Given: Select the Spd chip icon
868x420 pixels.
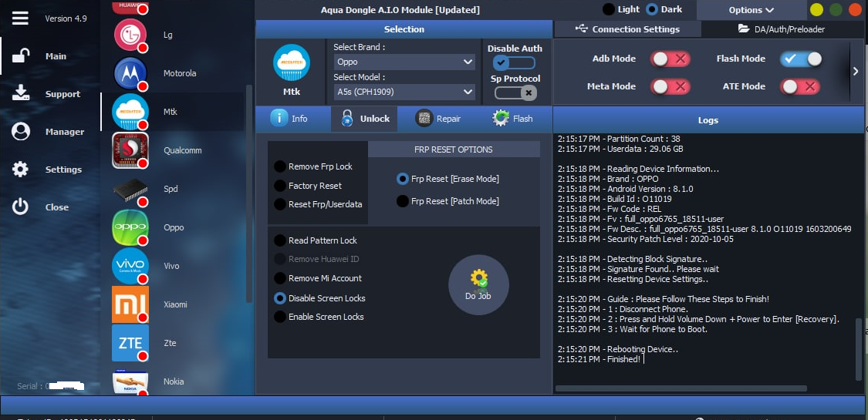Looking at the screenshot, I should point(130,189).
